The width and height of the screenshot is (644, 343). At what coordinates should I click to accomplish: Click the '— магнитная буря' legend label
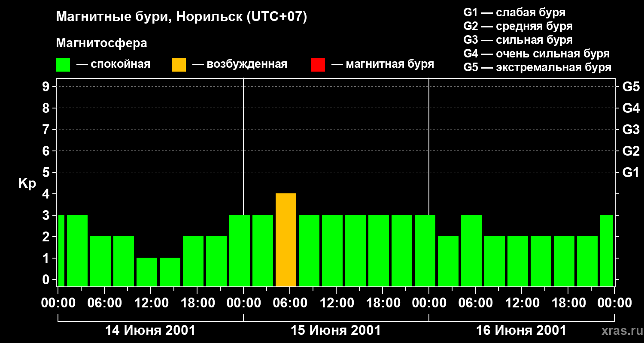pos(383,64)
